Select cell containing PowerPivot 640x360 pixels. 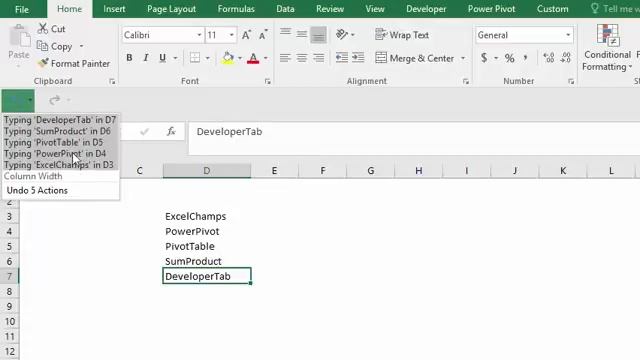207,231
